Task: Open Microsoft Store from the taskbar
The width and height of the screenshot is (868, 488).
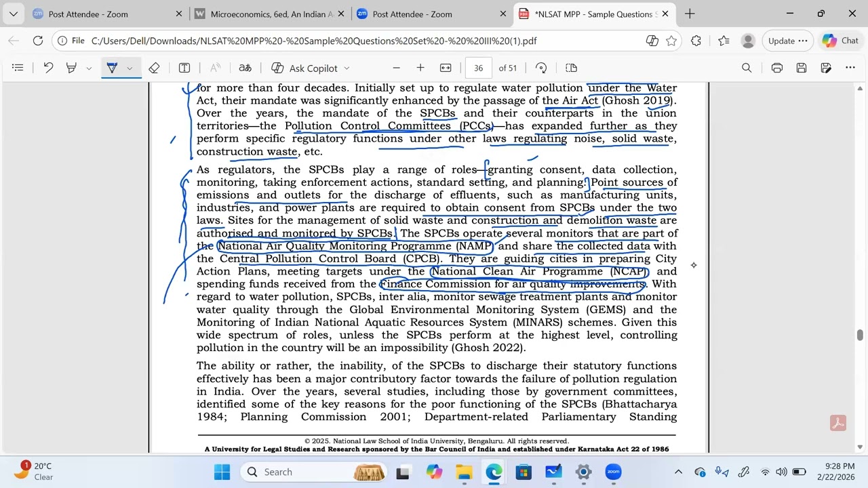Action: click(x=524, y=472)
